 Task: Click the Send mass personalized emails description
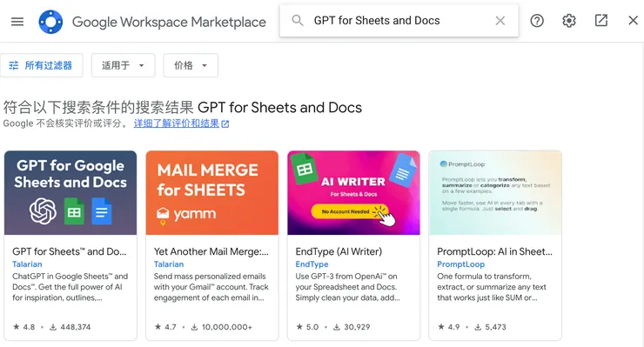click(211, 287)
